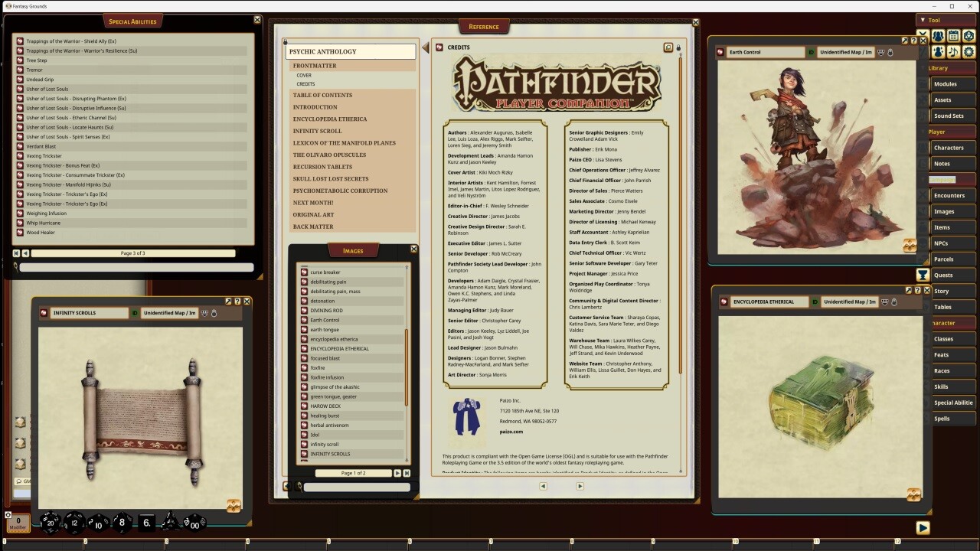Open the dice tower tool icon
Viewport: 980px width, 551px height.
point(969,36)
